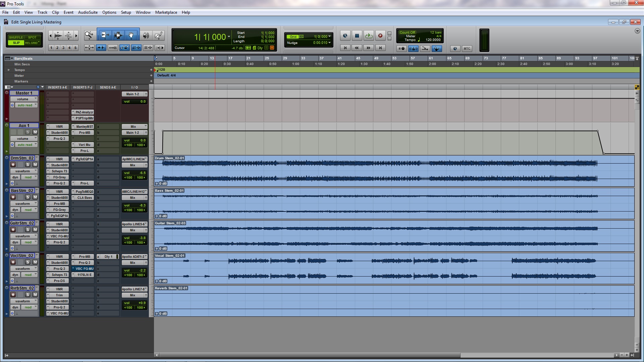Click the Fast Forward button

click(x=368, y=48)
